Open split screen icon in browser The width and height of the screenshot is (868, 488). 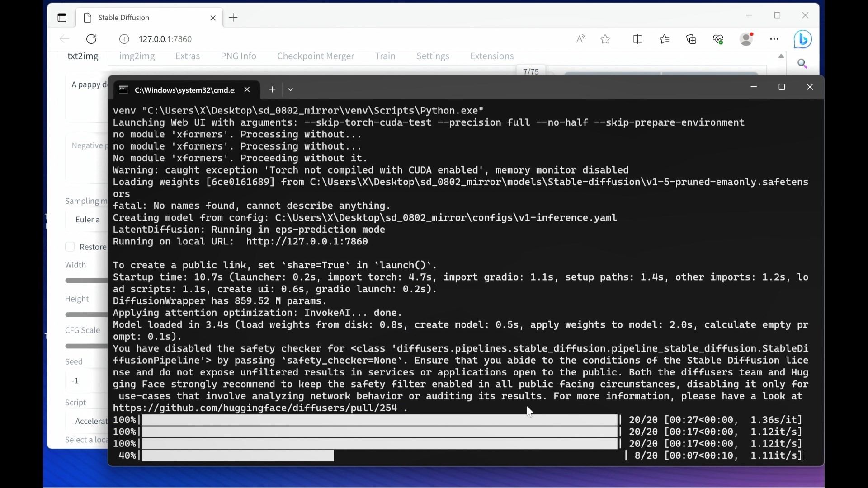point(637,39)
